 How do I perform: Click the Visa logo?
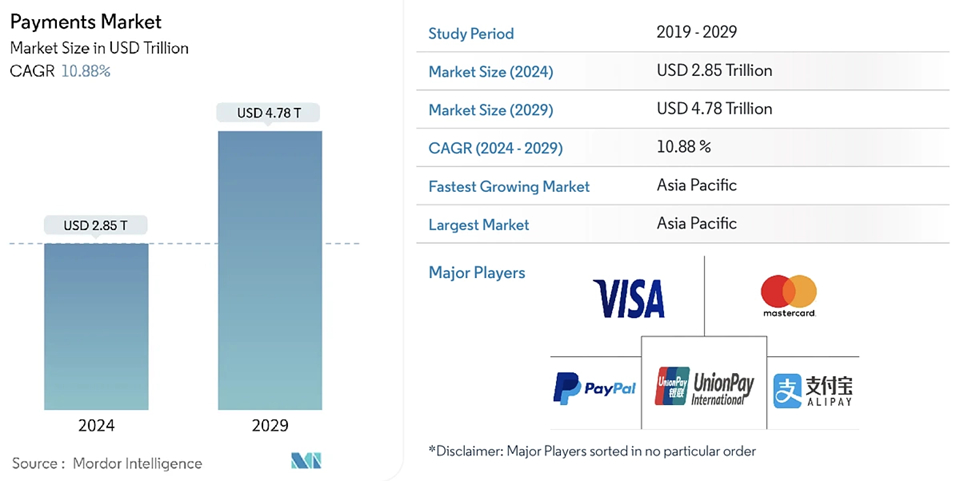629,299
